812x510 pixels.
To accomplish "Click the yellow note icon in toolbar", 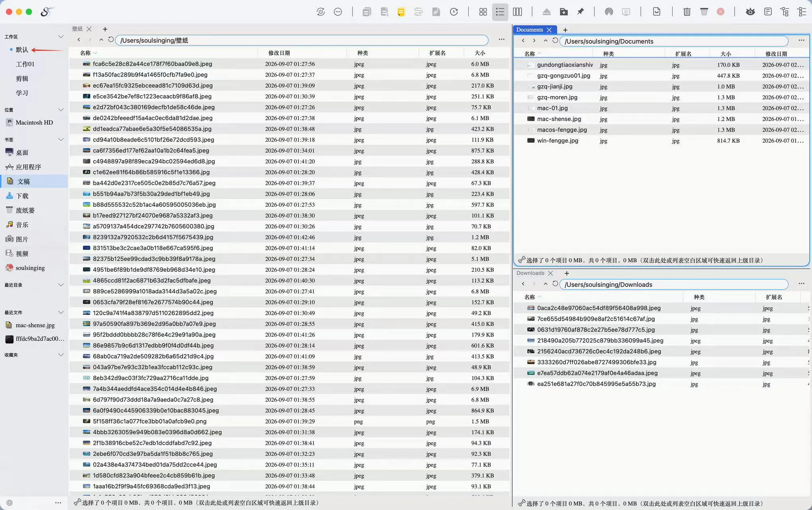I will click(401, 12).
